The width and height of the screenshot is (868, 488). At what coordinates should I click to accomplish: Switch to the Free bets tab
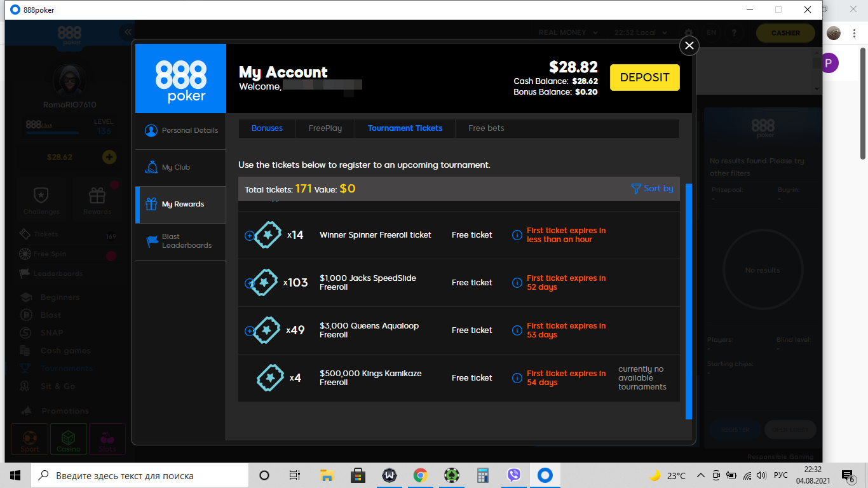point(486,128)
